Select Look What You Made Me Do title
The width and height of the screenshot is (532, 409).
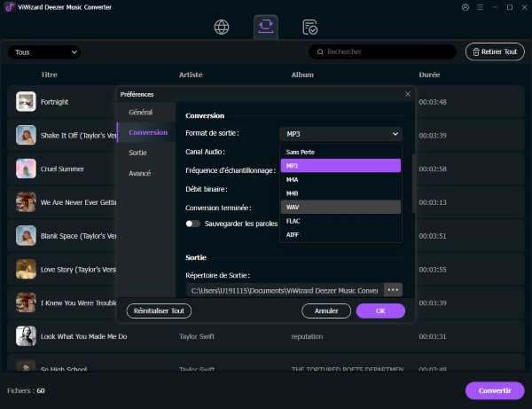(x=84, y=336)
